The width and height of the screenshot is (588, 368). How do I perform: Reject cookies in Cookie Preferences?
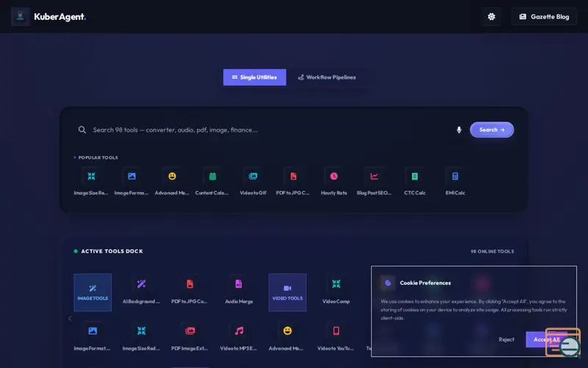(x=506, y=339)
